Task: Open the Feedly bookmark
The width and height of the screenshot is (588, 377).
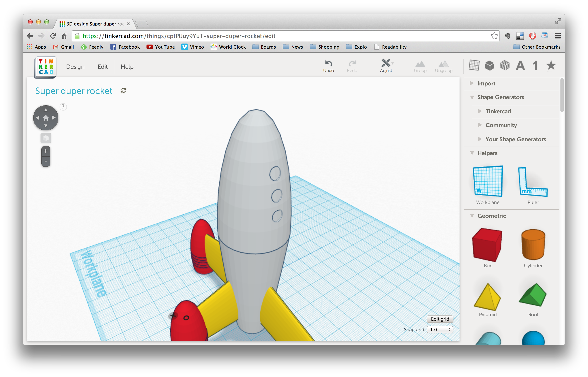Action: pos(92,47)
